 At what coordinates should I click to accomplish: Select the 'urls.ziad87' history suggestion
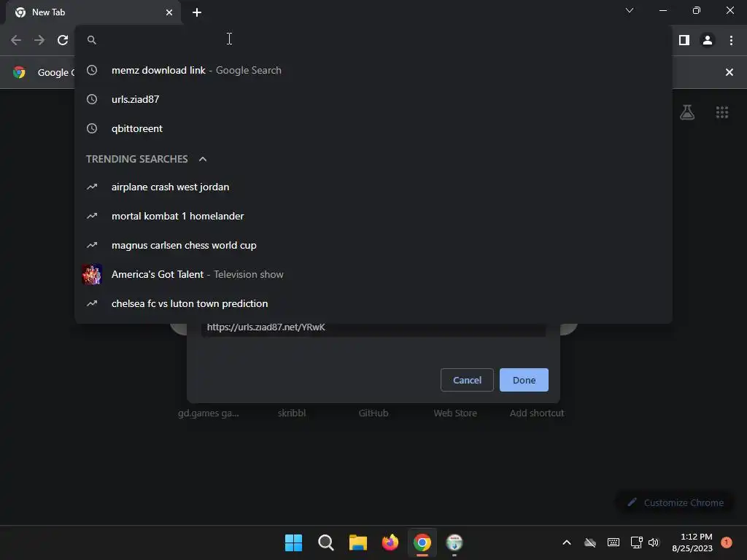pyautogui.click(x=373, y=99)
